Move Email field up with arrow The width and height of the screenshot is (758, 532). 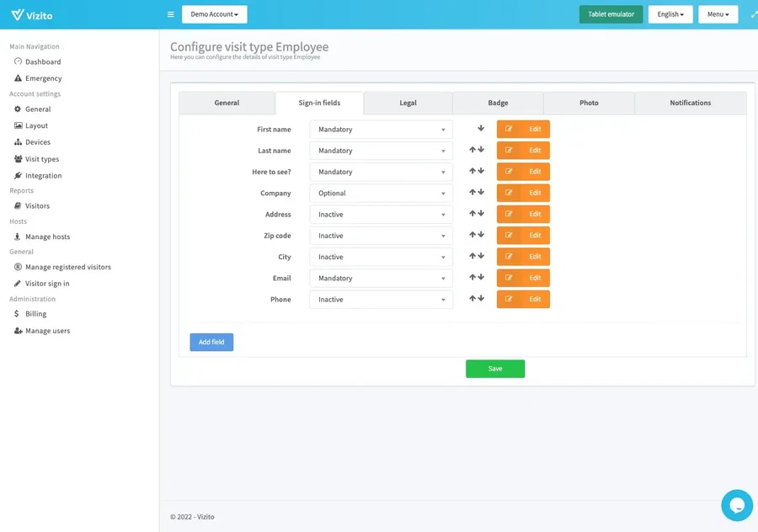472,278
